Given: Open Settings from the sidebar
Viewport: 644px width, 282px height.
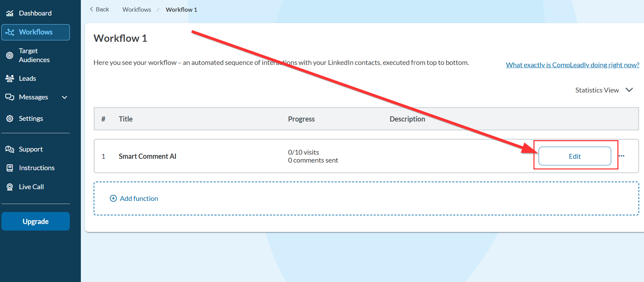Looking at the screenshot, I should click(x=31, y=118).
